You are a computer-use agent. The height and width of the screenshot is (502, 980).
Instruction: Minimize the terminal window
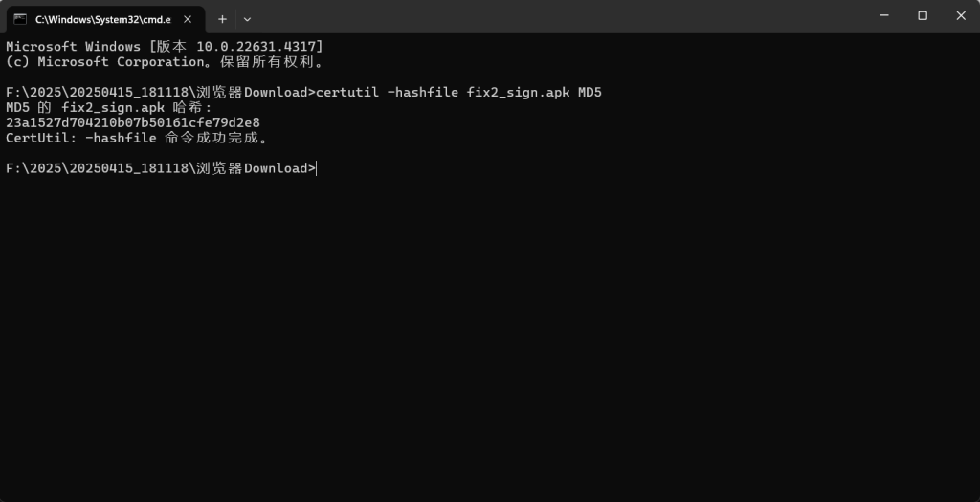pos(880,15)
